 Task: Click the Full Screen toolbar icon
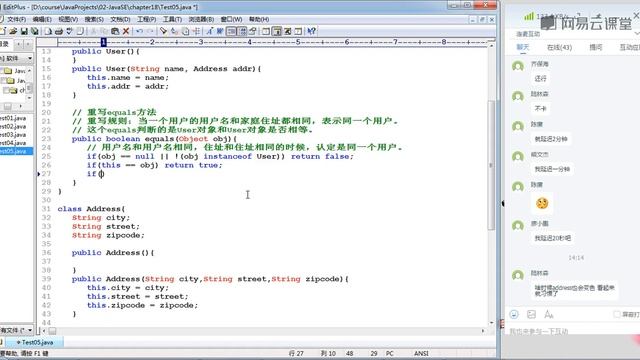pos(298,31)
